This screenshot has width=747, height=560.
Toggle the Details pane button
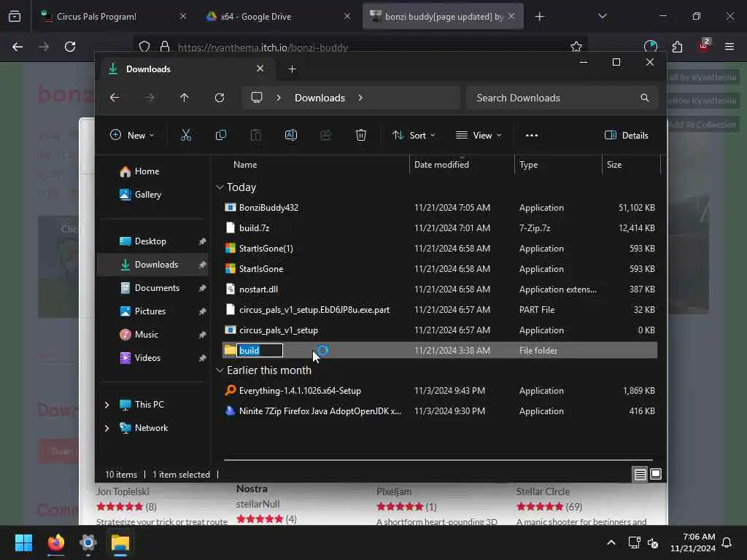coord(627,135)
